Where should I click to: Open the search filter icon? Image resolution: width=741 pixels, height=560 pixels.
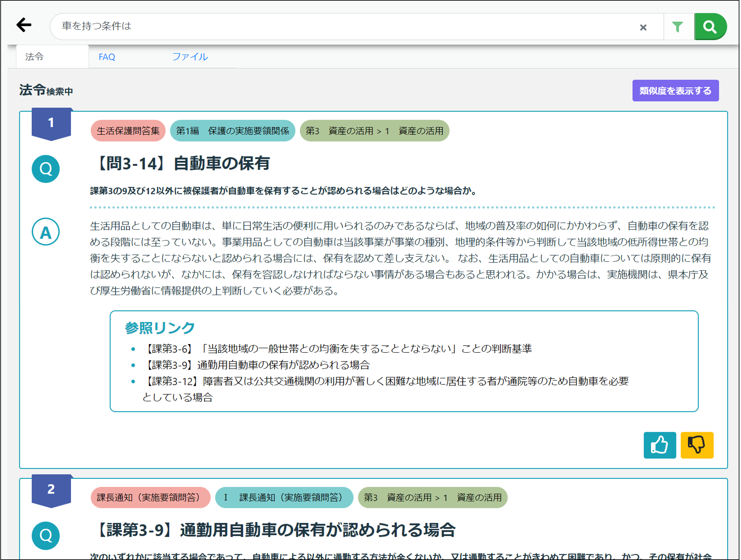[678, 27]
